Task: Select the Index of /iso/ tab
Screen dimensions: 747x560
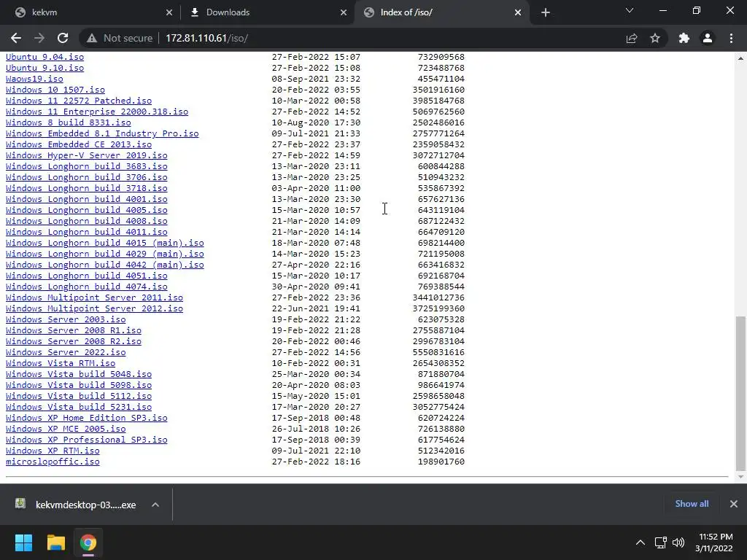Action: pyautogui.click(x=441, y=12)
